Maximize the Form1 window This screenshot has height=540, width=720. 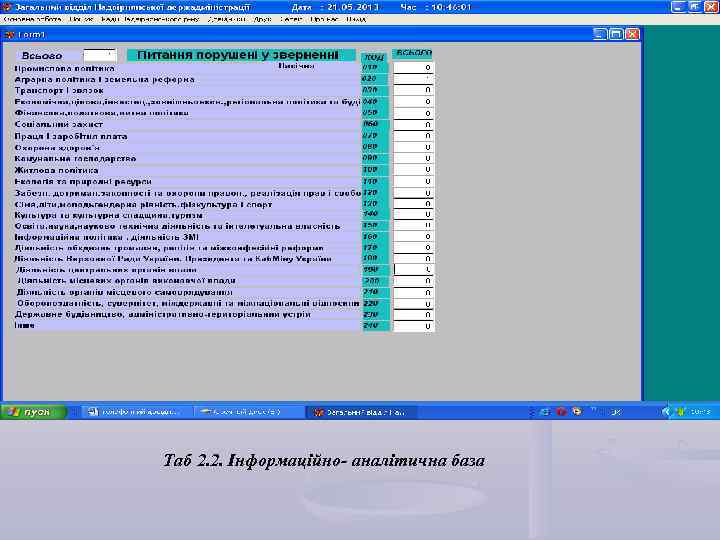tap(616, 34)
